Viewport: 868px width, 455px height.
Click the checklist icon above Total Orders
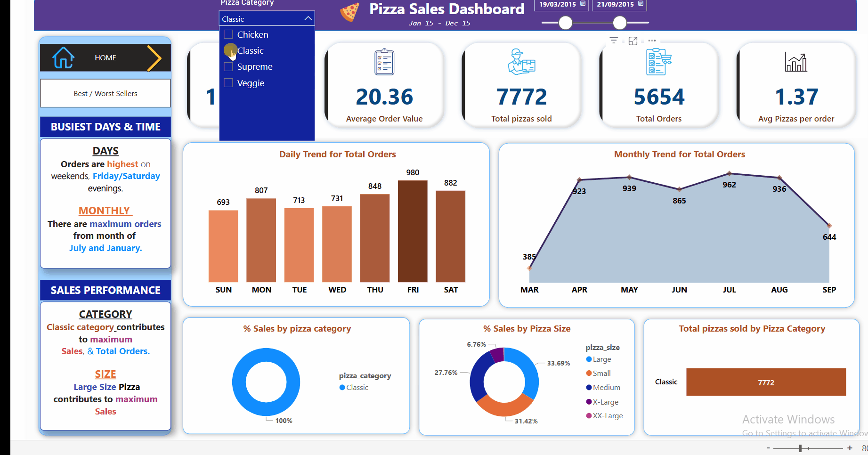(658, 62)
